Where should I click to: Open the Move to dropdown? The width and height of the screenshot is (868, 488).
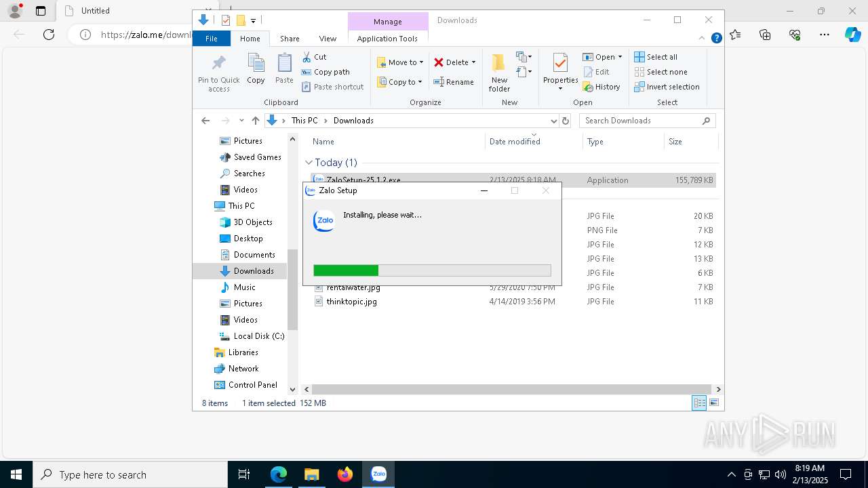click(400, 62)
